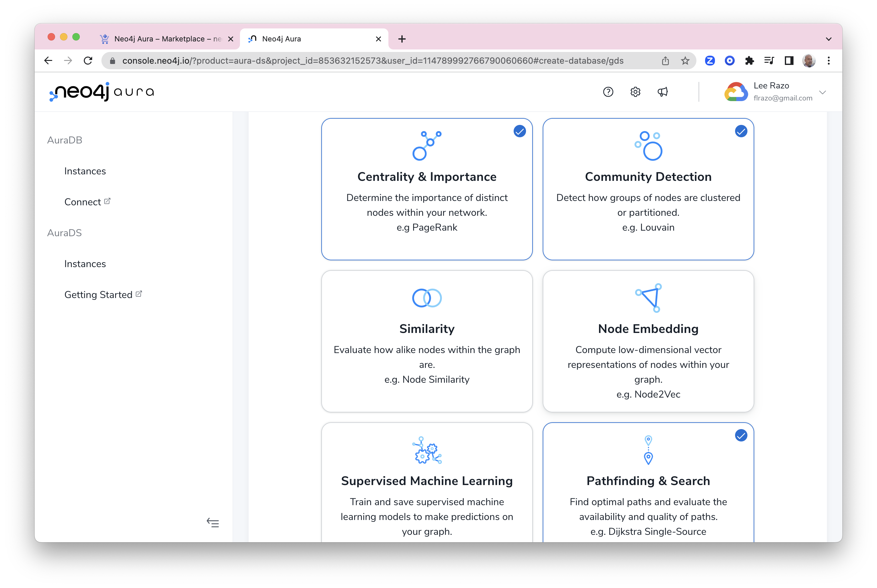Viewport: 877px width, 588px height.
Task: Expand the Lee Razo account dropdown
Action: pos(822,92)
